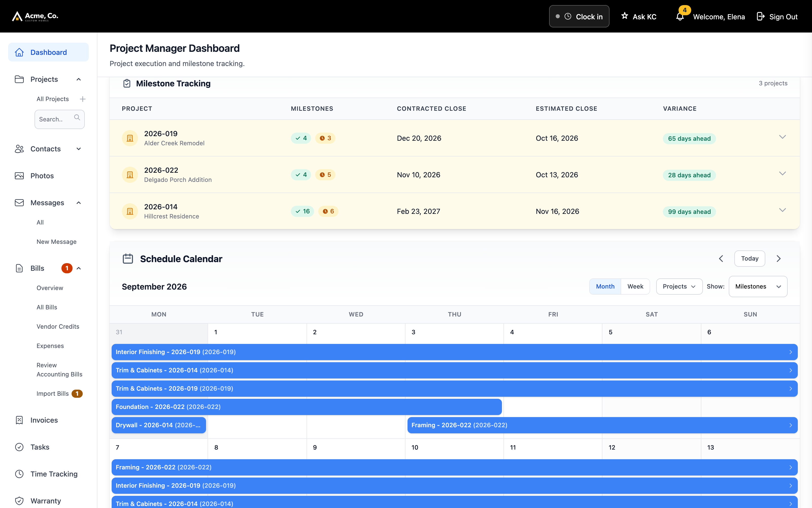
Task: Click the Schedule Calendar header icon
Action: (128, 259)
